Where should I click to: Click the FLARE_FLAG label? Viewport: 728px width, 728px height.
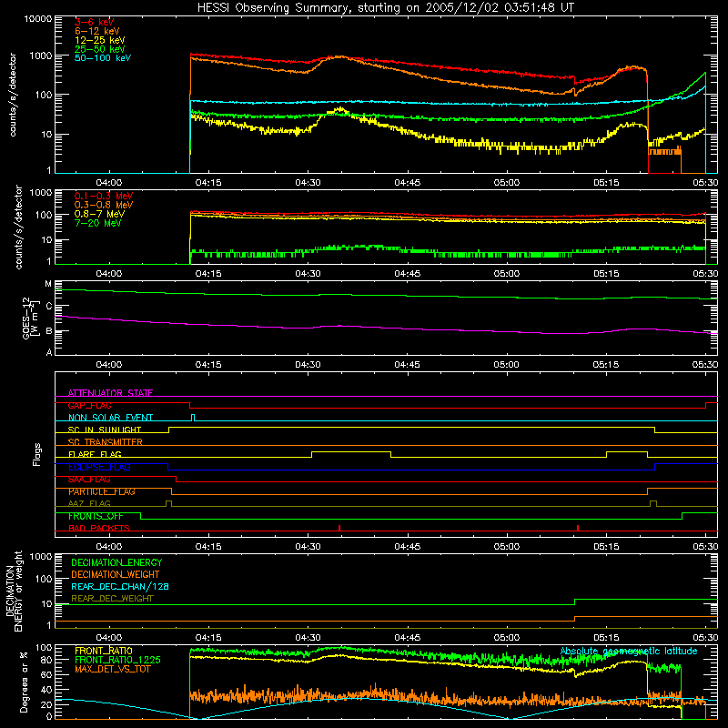[95, 454]
